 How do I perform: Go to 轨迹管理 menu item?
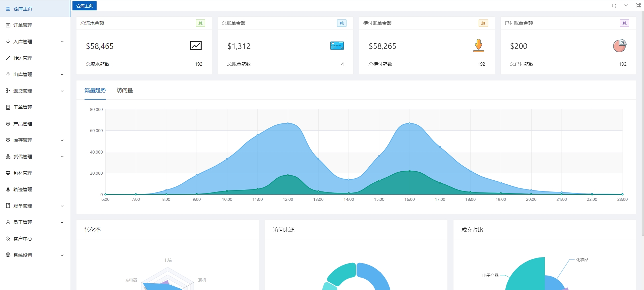point(35,189)
